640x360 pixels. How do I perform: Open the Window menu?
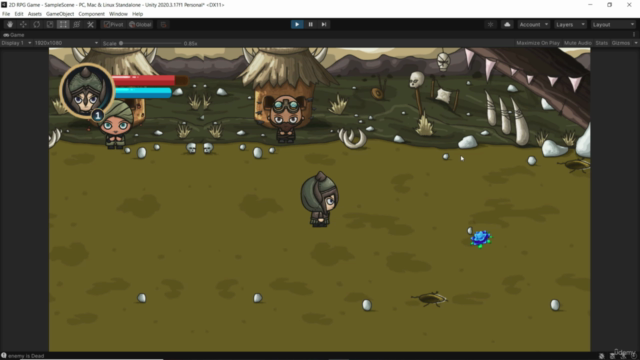[118, 14]
